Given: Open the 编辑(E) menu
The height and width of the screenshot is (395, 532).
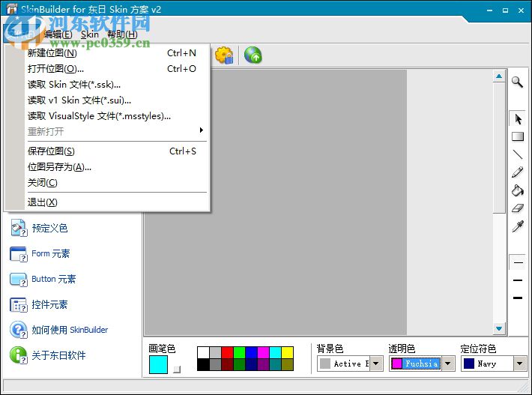Looking at the screenshot, I should pos(58,34).
